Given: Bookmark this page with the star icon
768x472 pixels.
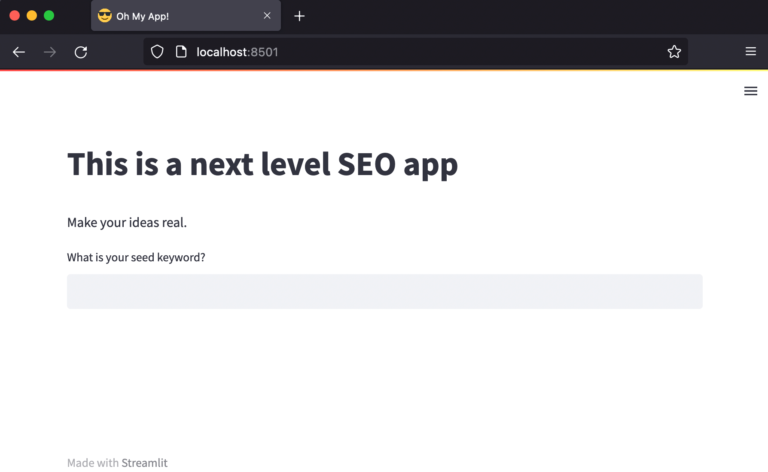Looking at the screenshot, I should click(x=674, y=51).
